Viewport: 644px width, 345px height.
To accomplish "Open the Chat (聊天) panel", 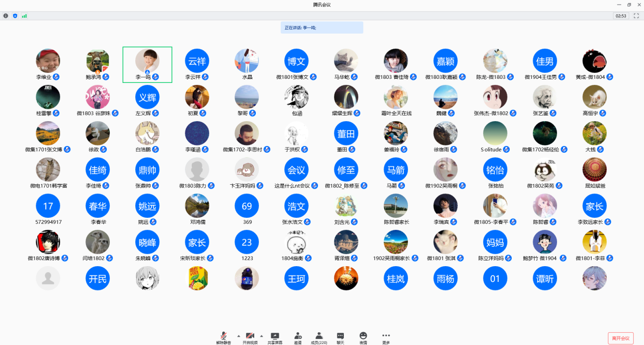I will (340, 337).
